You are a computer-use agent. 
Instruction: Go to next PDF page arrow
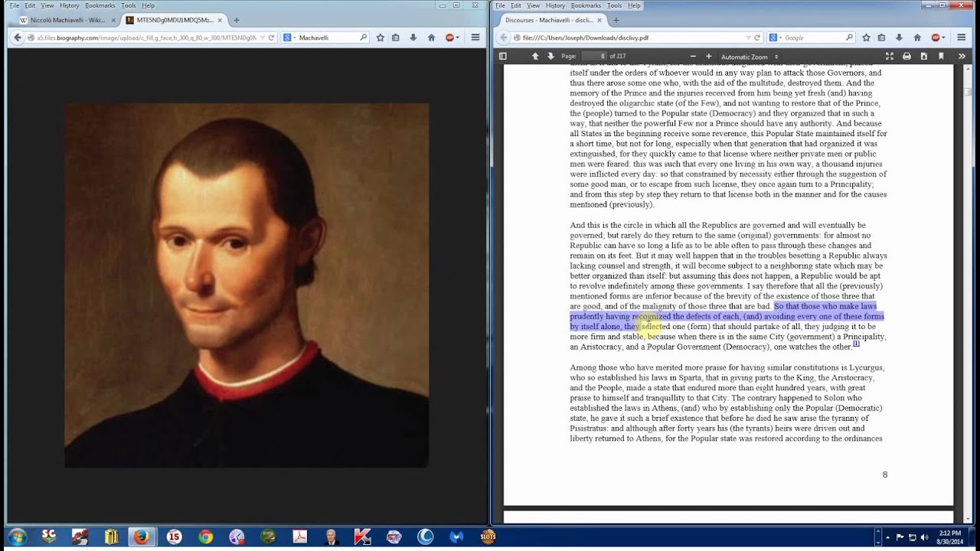(550, 56)
